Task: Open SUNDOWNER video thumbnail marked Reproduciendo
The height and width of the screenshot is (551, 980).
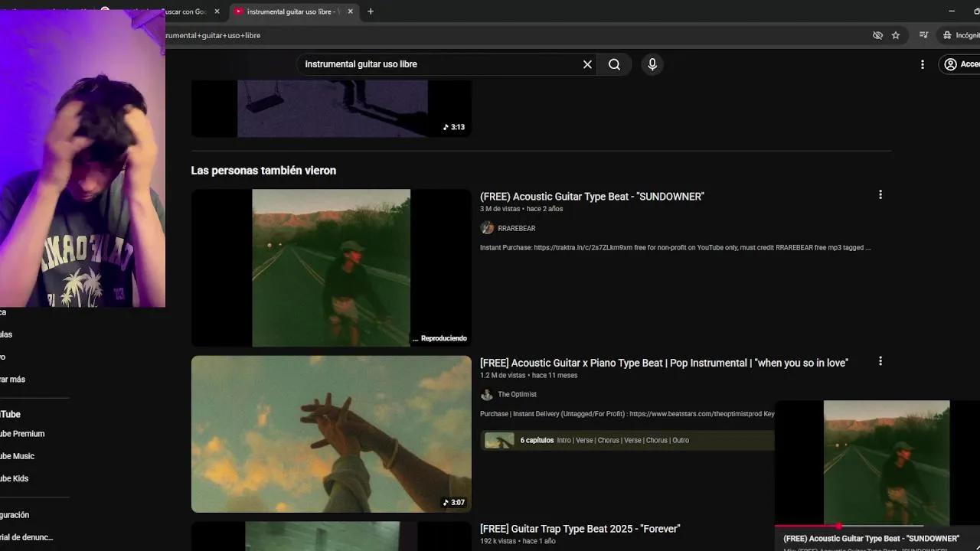Action: (331, 268)
